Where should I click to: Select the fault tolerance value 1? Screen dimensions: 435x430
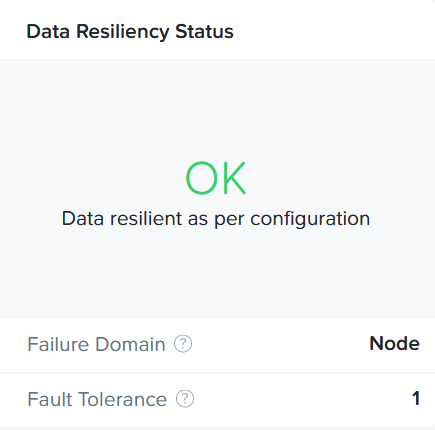click(416, 398)
